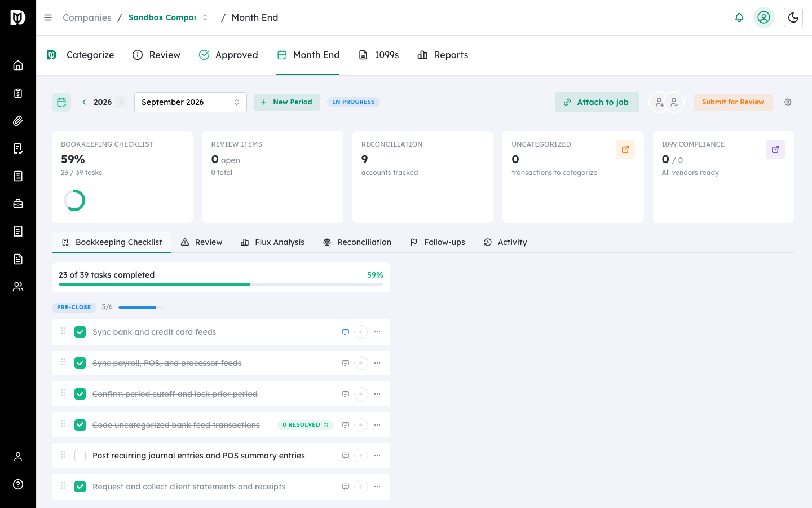Screen dimensions: 812x508
Task: Uncheck Confirm period cutoff and lock prior period
Action: pyautogui.click(x=80, y=394)
